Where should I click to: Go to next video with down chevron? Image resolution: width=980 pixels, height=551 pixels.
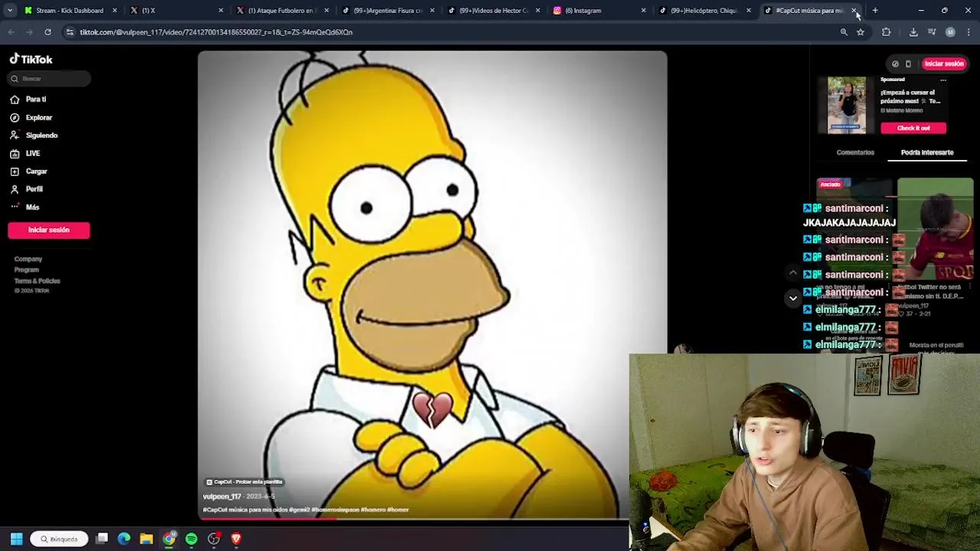793,298
